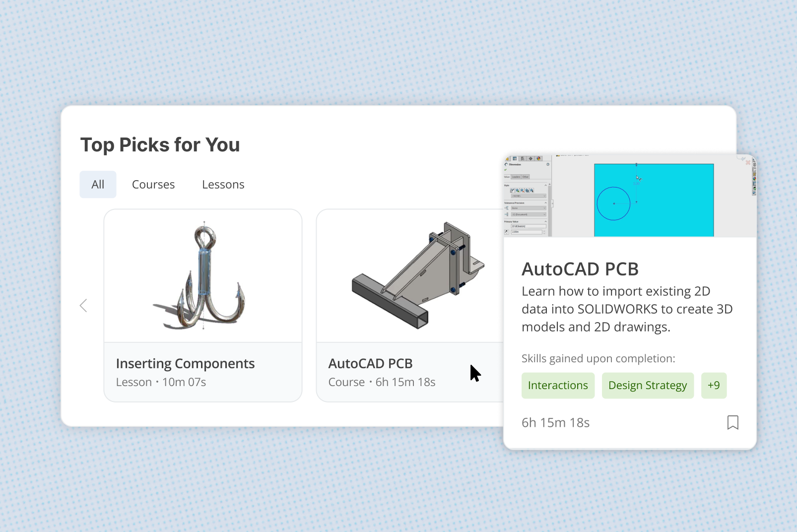Click the 'Course · 6h 15m 18s' card text
Viewport: 797px width, 532px height.
click(x=382, y=382)
